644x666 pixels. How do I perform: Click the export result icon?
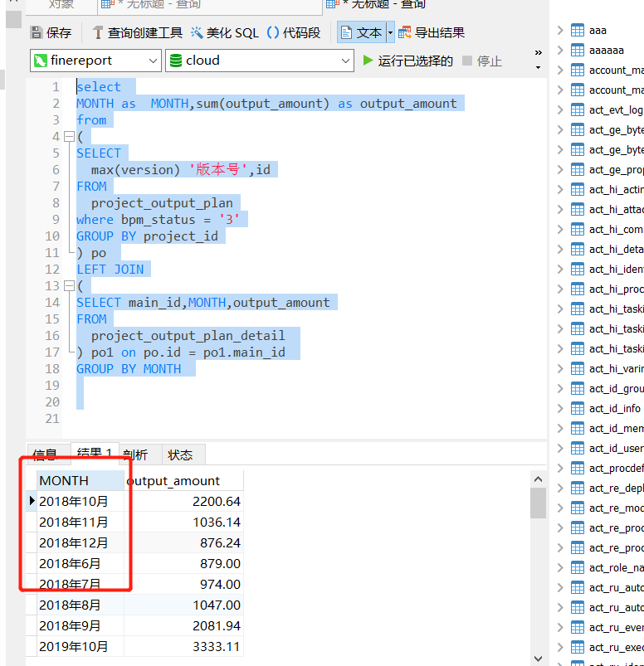point(405,32)
